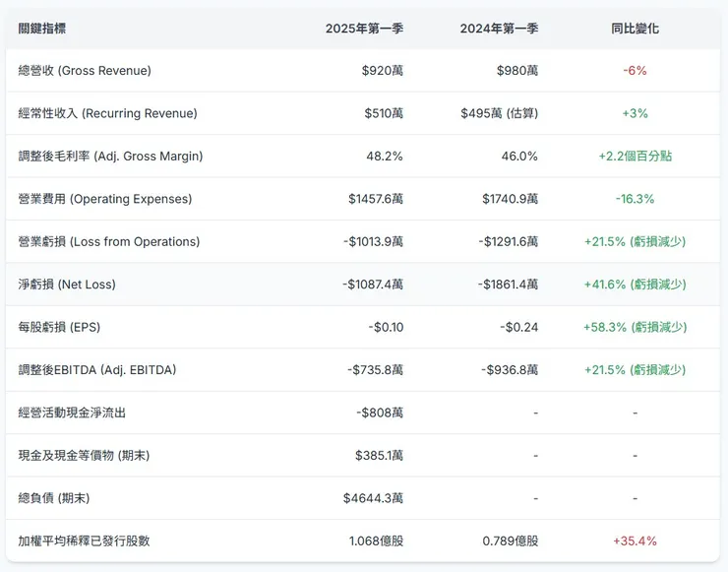The width and height of the screenshot is (728, 572).
Task: Click the -$1087.4萬 net loss value
Action: coord(373,285)
